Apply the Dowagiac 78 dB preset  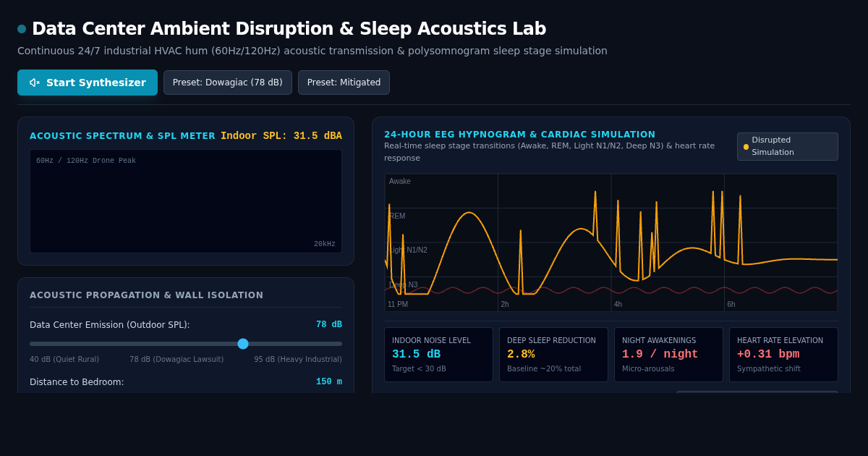228,83
